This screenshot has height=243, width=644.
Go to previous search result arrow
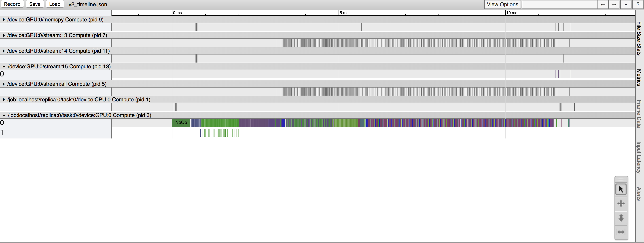pyautogui.click(x=603, y=4)
